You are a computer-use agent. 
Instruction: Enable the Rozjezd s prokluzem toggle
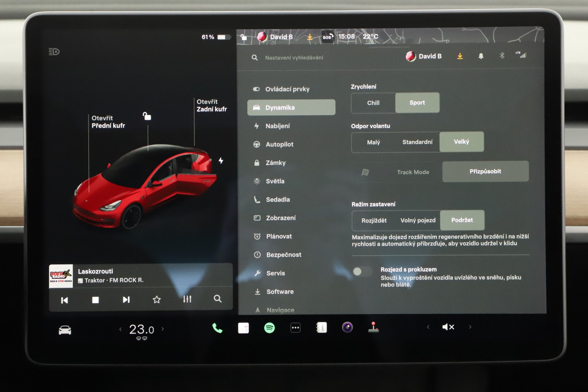click(361, 272)
